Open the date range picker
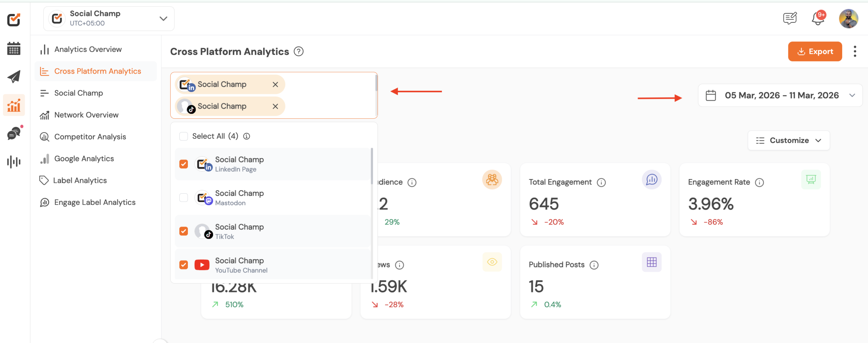 tap(780, 96)
